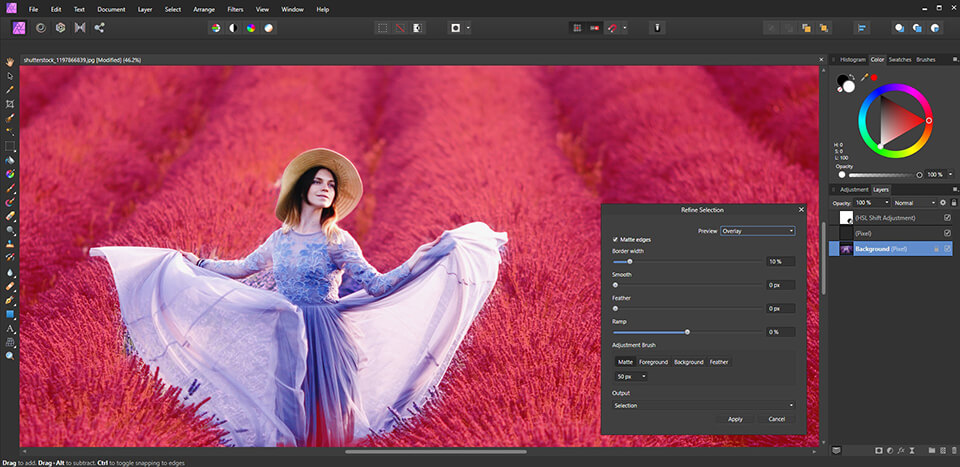Open the Output Selection dropdown

pyautogui.click(x=703, y=405)
